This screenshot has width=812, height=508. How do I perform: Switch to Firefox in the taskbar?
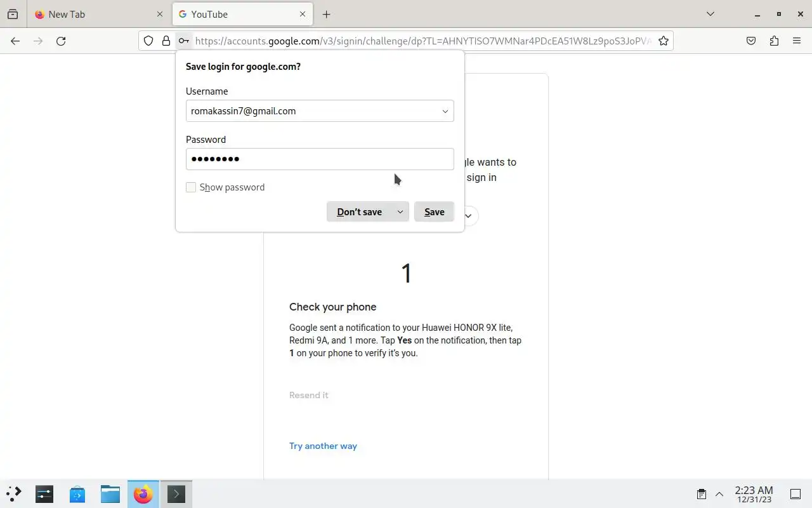coord(143,493)
